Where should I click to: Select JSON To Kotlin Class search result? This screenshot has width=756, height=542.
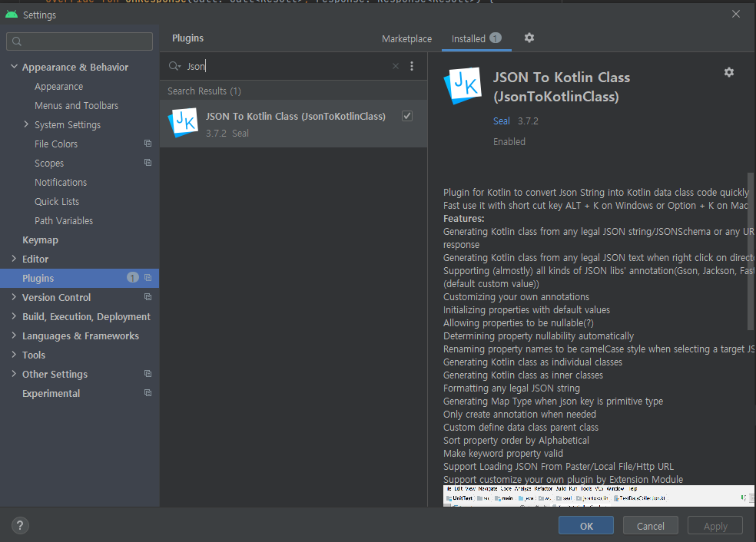point(293,124)
